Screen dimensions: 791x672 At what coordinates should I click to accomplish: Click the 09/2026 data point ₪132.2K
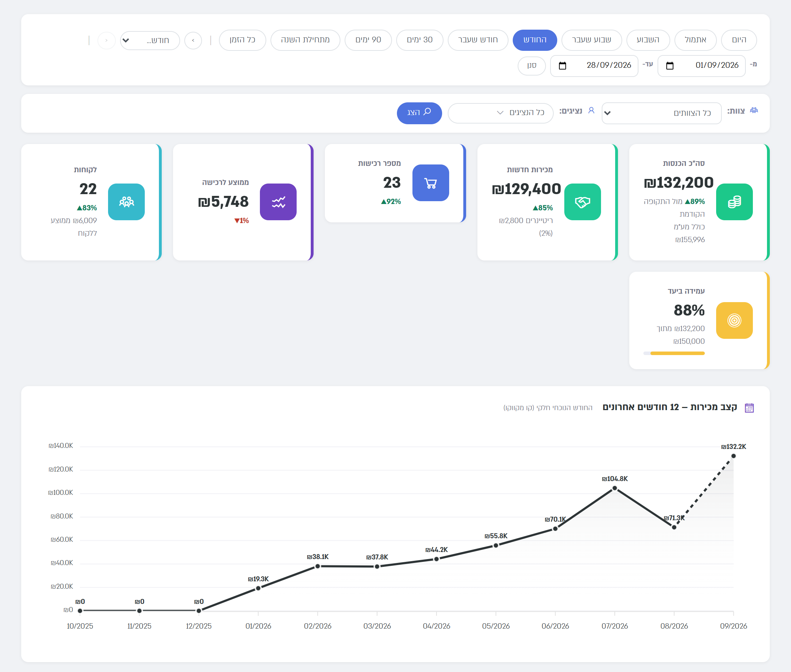(x=733, y=456)
